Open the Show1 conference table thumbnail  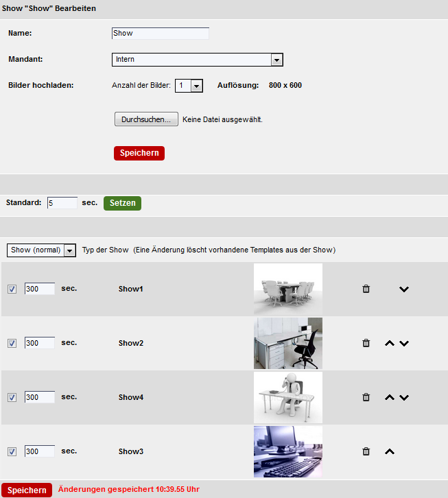coord(288,289)
